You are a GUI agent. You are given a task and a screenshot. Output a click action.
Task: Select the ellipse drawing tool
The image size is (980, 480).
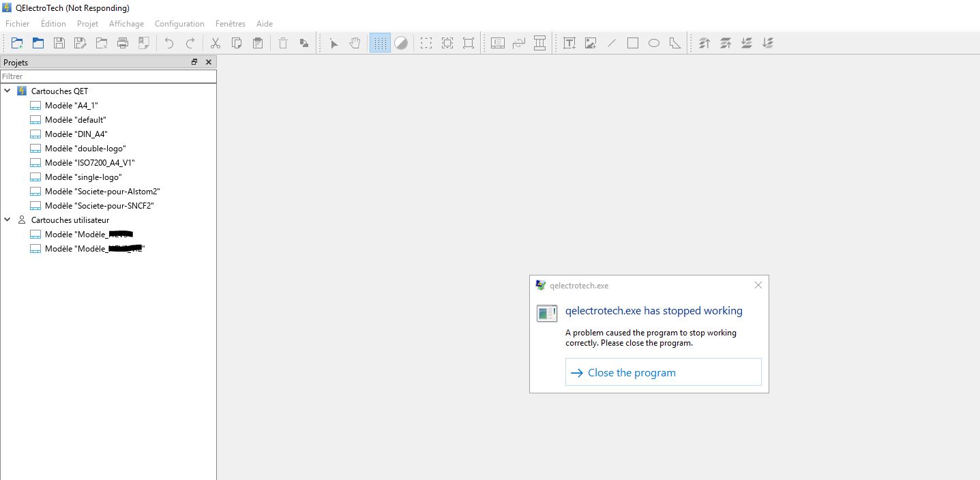point(653,43)
